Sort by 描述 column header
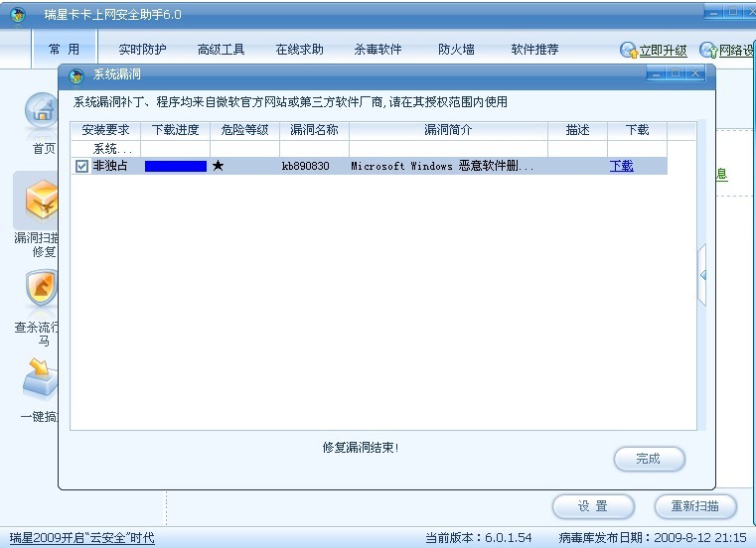Screen dimensions: 756x548 click(577, 130)
